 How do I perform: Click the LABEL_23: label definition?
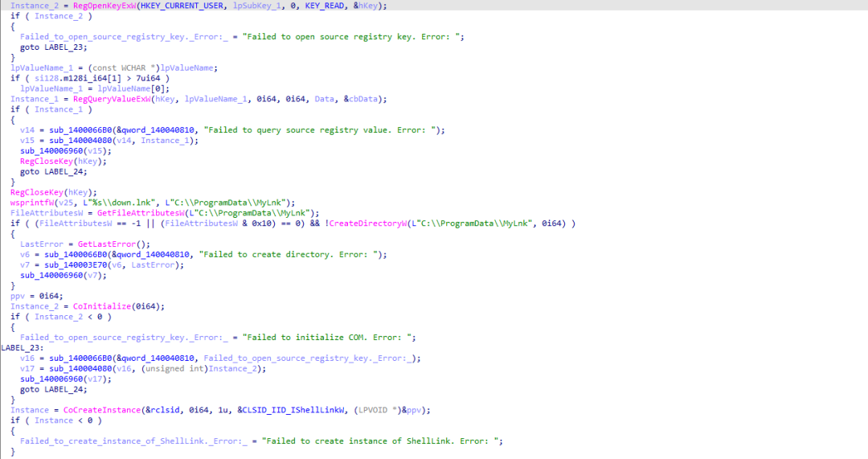pyautogui.click(x=23, y=348)
